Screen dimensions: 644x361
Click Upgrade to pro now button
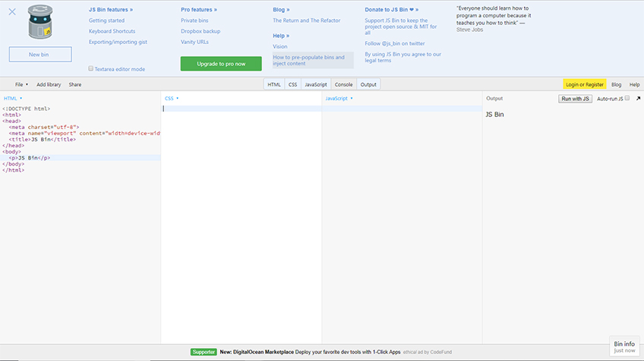(221, 64)
